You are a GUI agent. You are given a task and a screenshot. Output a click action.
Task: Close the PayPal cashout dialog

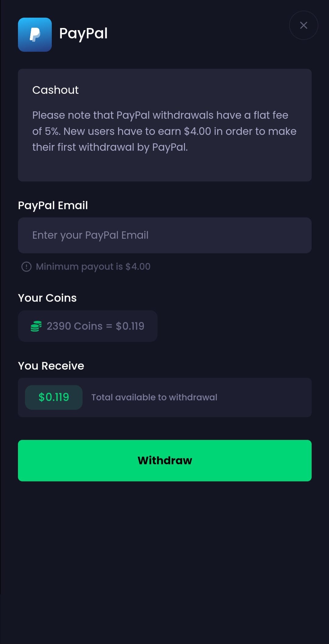(303, 25)
